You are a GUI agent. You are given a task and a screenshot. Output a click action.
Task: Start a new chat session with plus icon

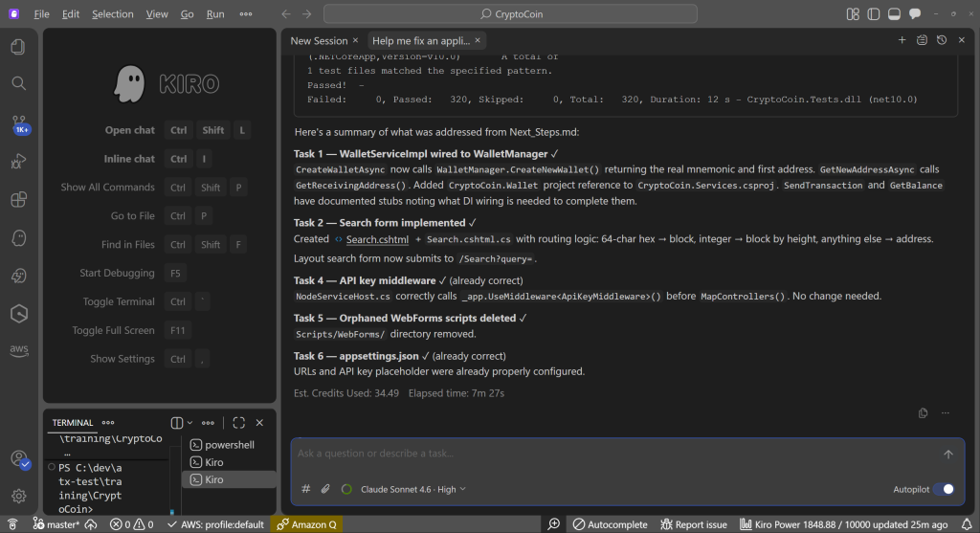click(x=902, y=40)
